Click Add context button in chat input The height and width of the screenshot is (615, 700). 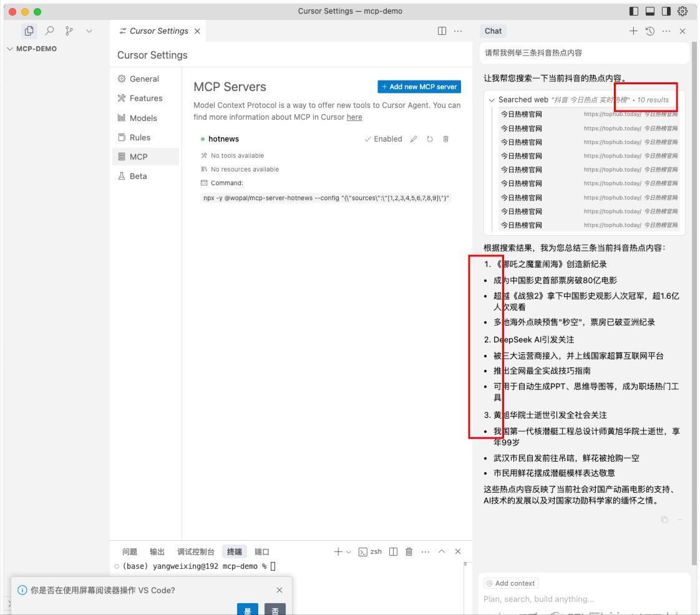point(511,583)
